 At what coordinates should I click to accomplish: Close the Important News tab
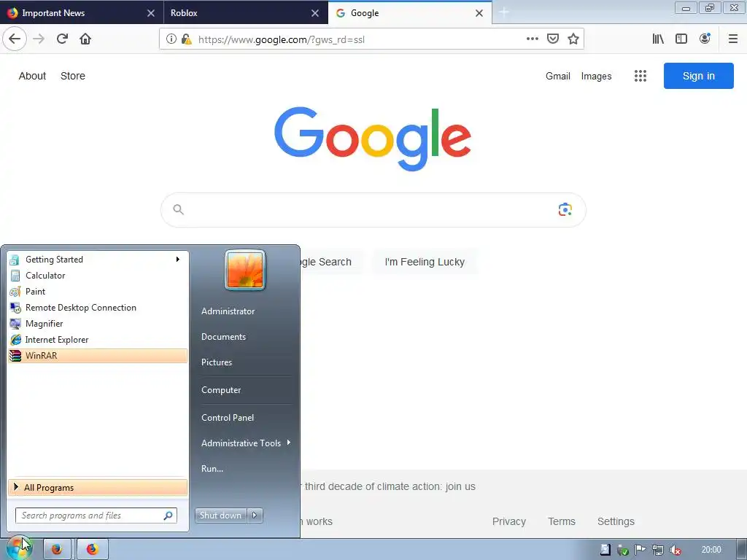click(x=150, y=13)
